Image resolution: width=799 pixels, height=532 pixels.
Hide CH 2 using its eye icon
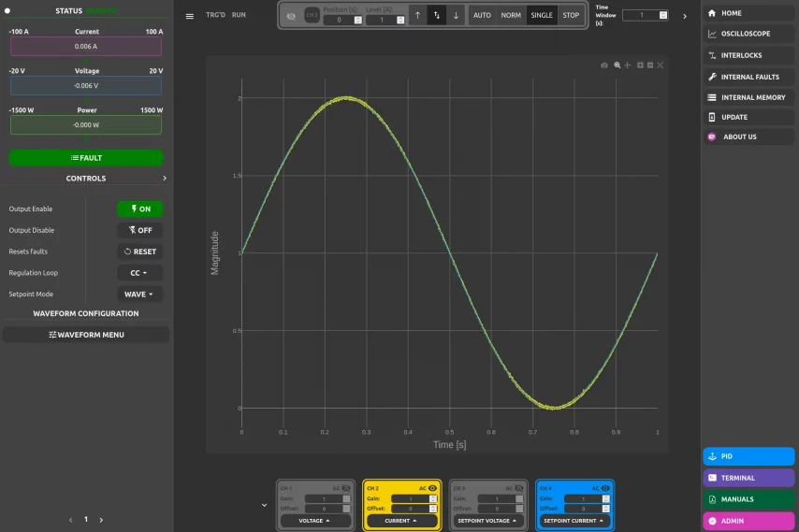coord(432,488)
